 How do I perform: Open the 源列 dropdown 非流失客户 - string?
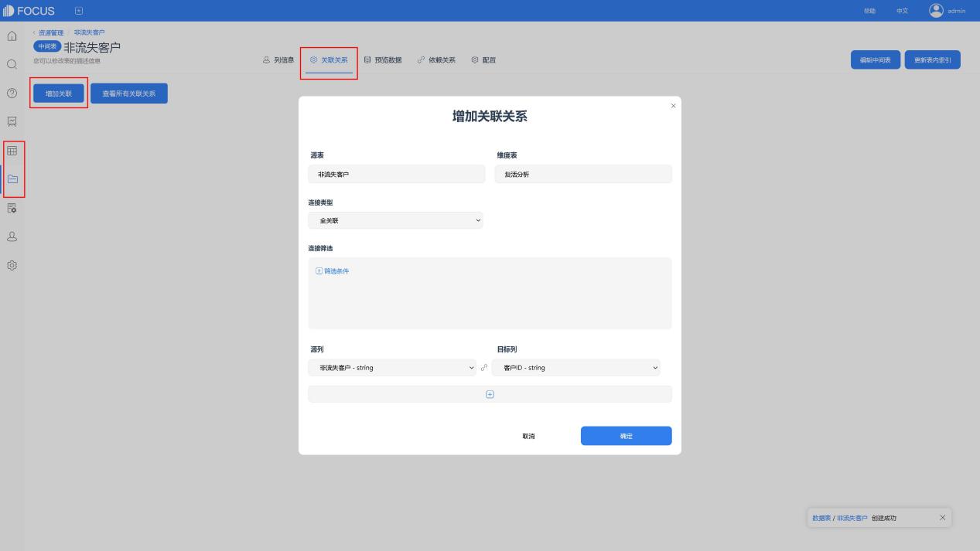point(392,368)
